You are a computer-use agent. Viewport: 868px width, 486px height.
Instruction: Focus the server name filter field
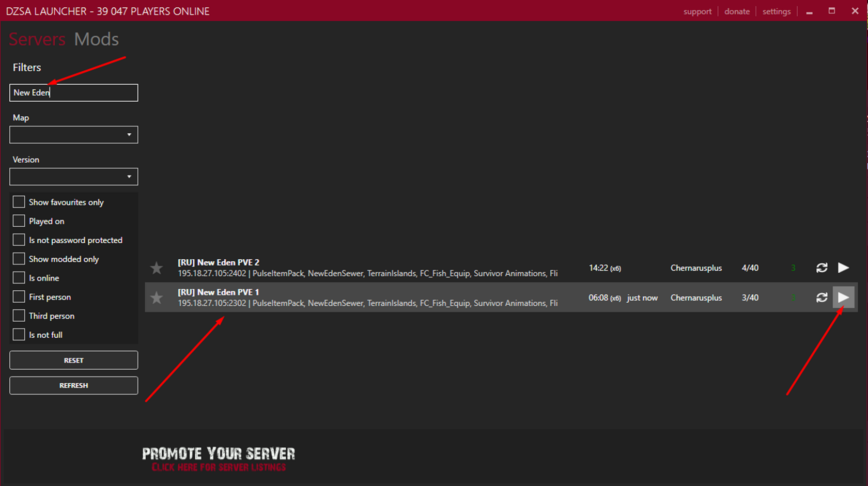pyautogui.click(x=74, y=93)
